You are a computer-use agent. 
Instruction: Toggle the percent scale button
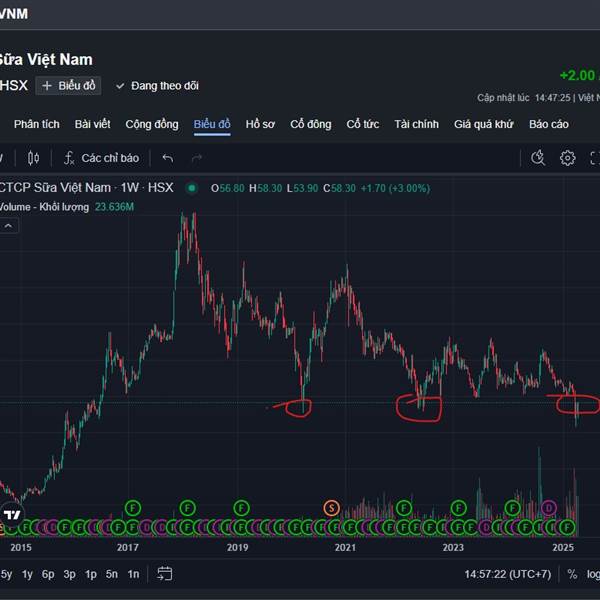(572, 574)
